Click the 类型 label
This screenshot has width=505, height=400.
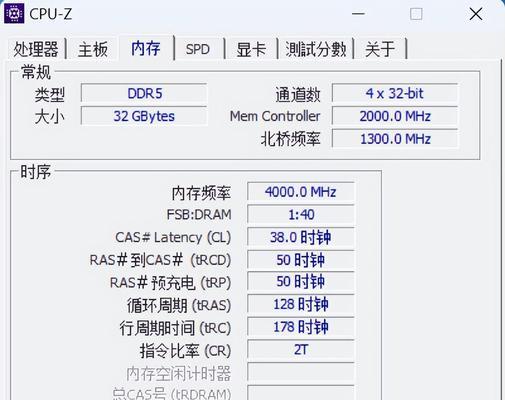point(50,94)
